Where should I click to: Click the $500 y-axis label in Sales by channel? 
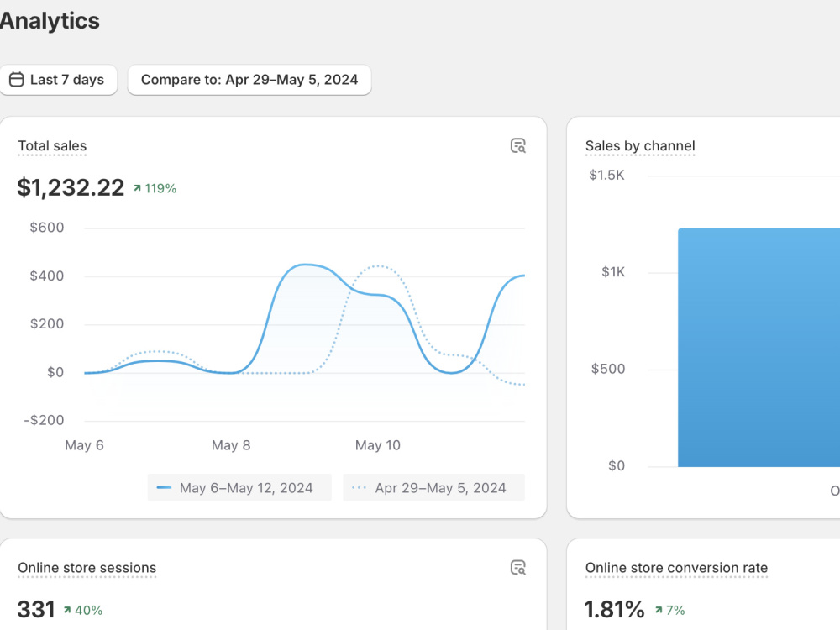tap(608, 369)
